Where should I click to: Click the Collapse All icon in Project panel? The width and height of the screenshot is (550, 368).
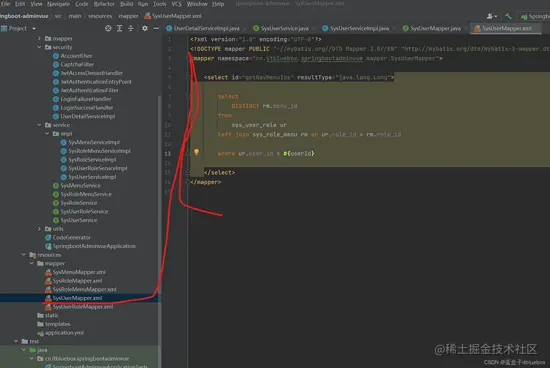[x=131, y=28]
